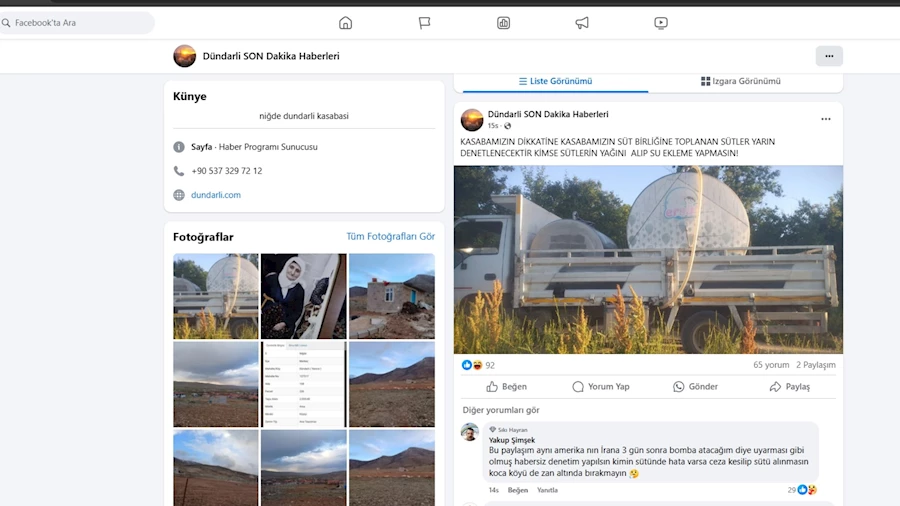Open the Insights chart icon in navbar

point(504,23)
